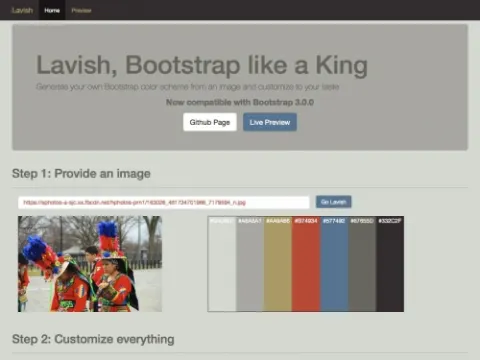Choose the tan gold color swatch
The height and width of the screenshot is (360, 480).
tap(278, 264)
